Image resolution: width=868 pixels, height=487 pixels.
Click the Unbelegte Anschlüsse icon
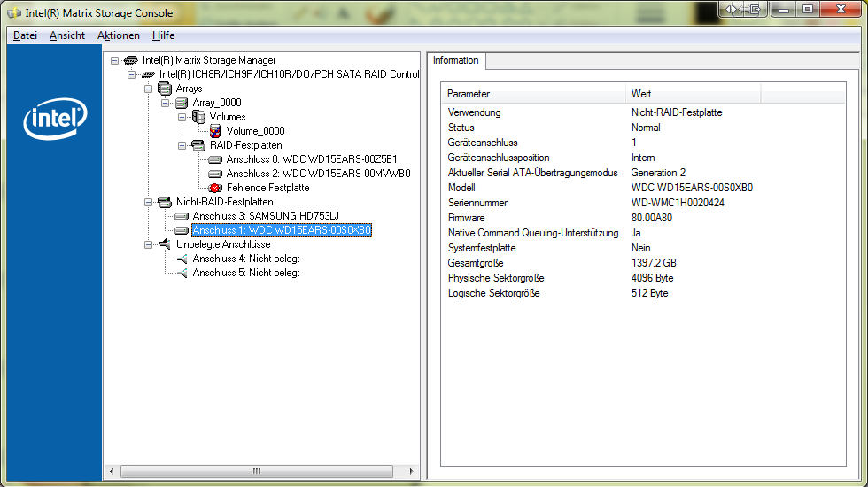click(x=165, y=243)
